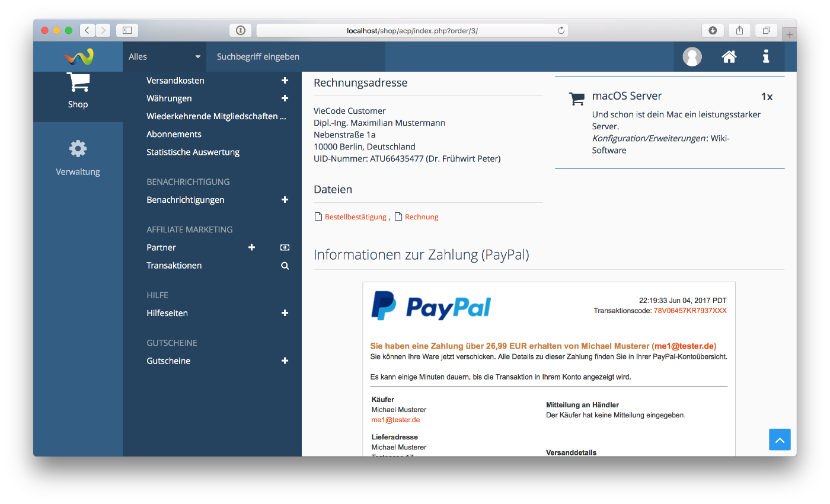
Task: Click the PayPal transaction code link
Action: pos(689,311)
